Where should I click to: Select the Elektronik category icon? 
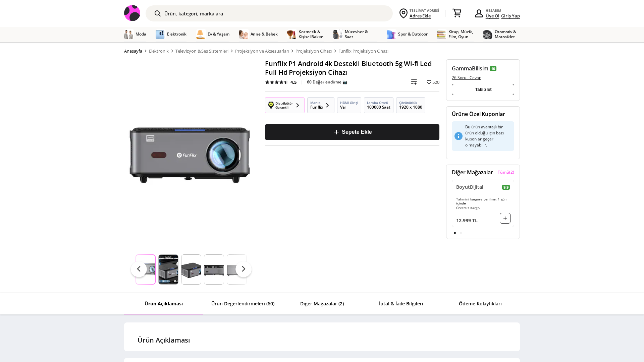pyautogui.click(x=160, y=34)
